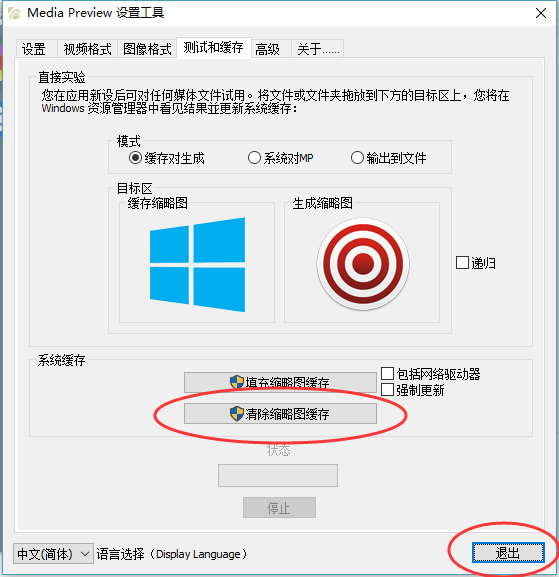The width and height of the screenshot is (559, 577).
Task: Click the Media Preview app icon in title bar
Action: 15,13
